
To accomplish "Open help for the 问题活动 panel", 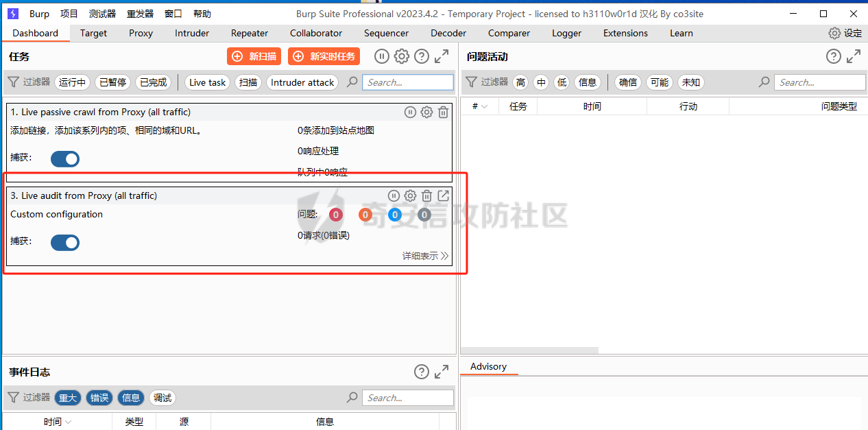I will pyautogui.click(x=833, y=57).
